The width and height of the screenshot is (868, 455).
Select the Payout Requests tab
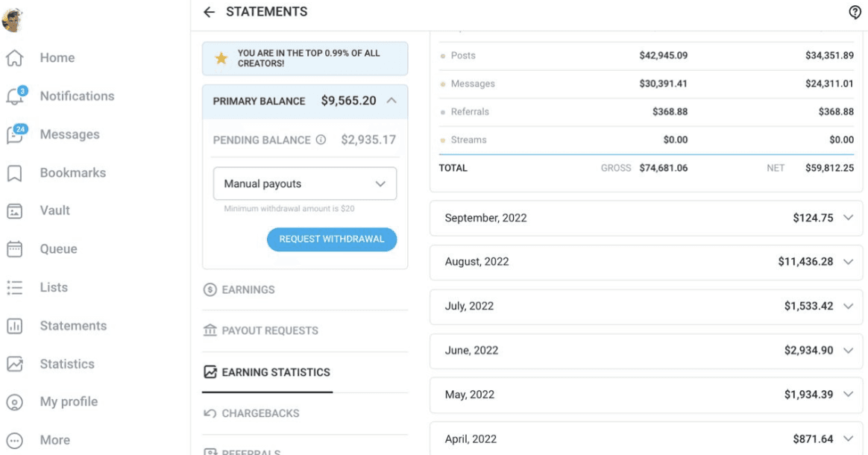(269, 330)
